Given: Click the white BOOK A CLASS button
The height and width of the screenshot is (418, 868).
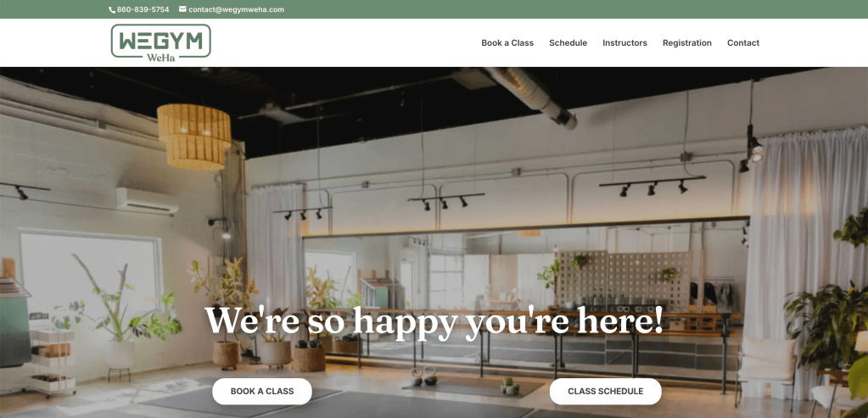Looking at the screenshot, I should [x=262, y=392].
